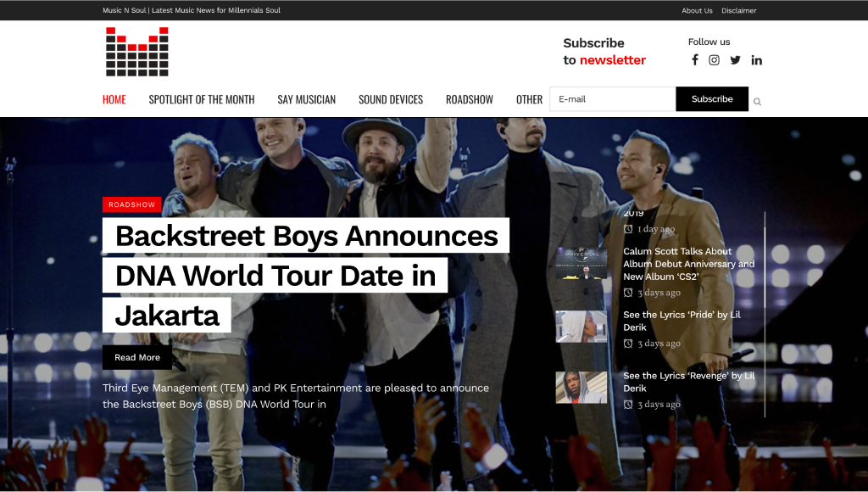The height and width of the screenshot is (492, 868).
Task: Click the Music N Soul equalizer logo
Action: point(136,52)
